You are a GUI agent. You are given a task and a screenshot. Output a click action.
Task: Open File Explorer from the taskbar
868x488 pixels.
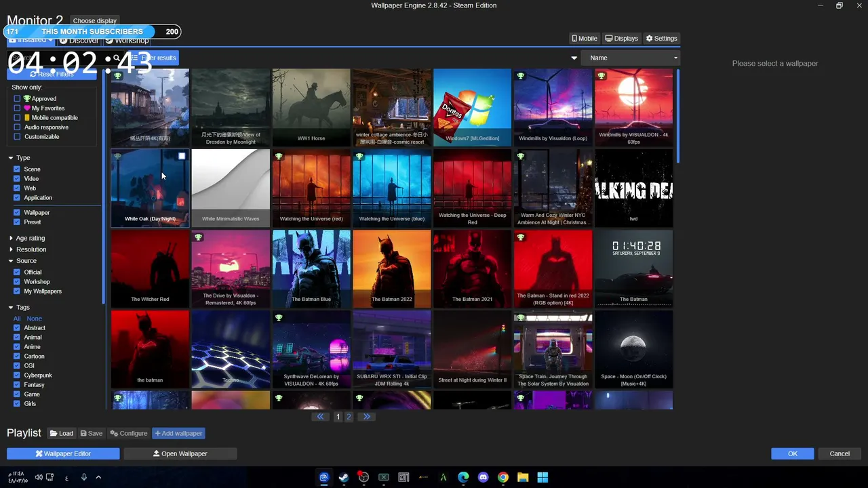pos(523,477)
